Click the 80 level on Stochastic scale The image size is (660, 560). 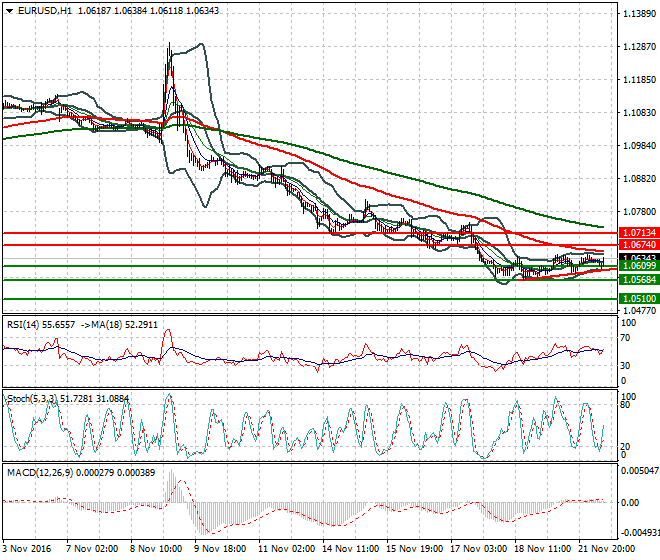tap(624, 406)
